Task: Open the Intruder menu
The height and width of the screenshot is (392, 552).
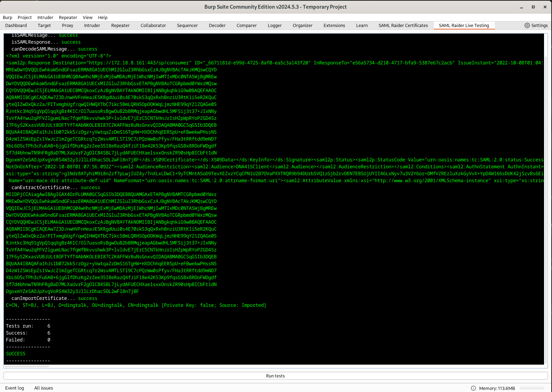Action: tap(45, 17)
